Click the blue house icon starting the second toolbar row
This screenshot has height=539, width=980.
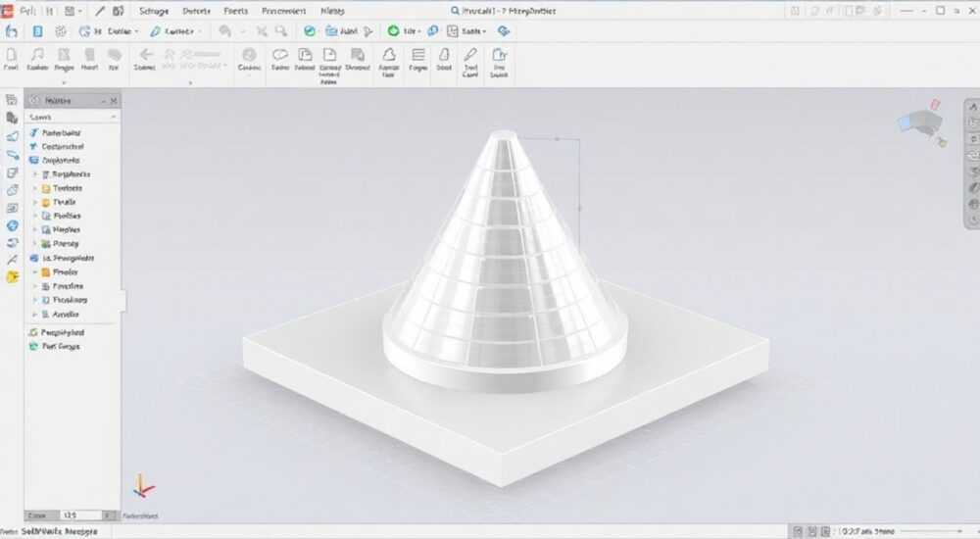(x=11, y=31)
